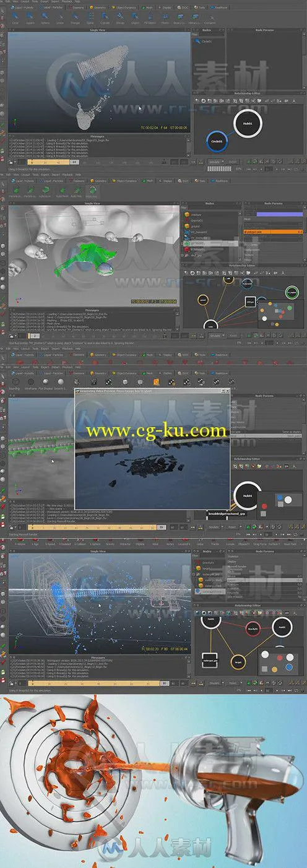Switch to Liquid - Hybrido tab in topmost window
This screenshot has width=307, height=868.
pyautogui.click(x=22, y=7)
